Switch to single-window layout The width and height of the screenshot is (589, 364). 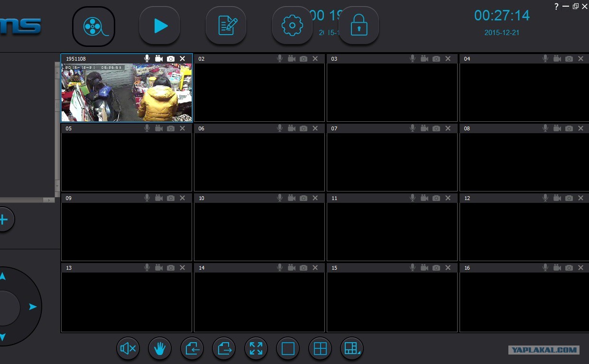288,349
